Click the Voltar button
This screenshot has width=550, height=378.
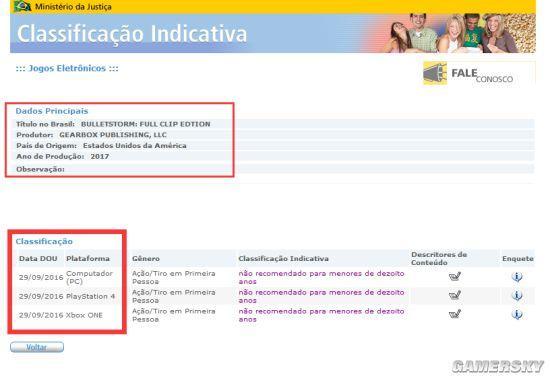37,347
